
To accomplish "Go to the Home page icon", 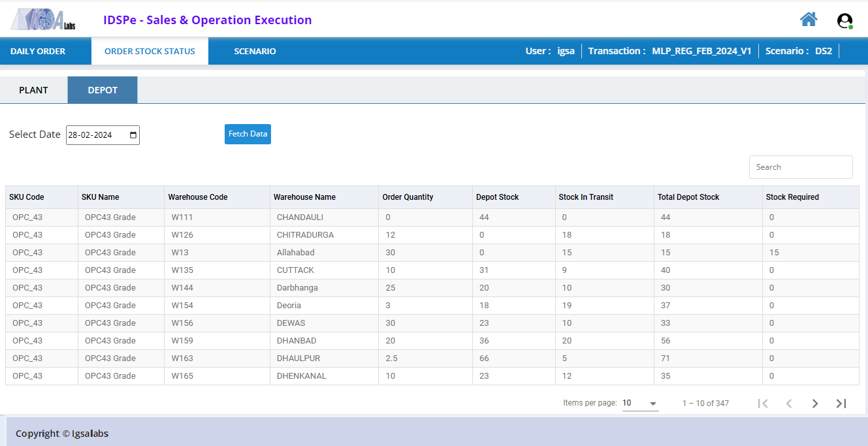I will (809, 20).
